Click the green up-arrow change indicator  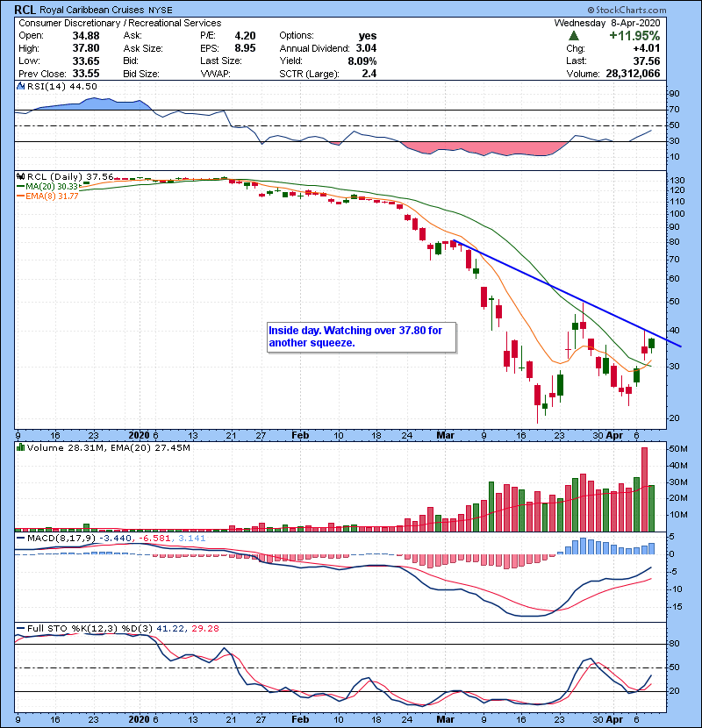[573, 36]
